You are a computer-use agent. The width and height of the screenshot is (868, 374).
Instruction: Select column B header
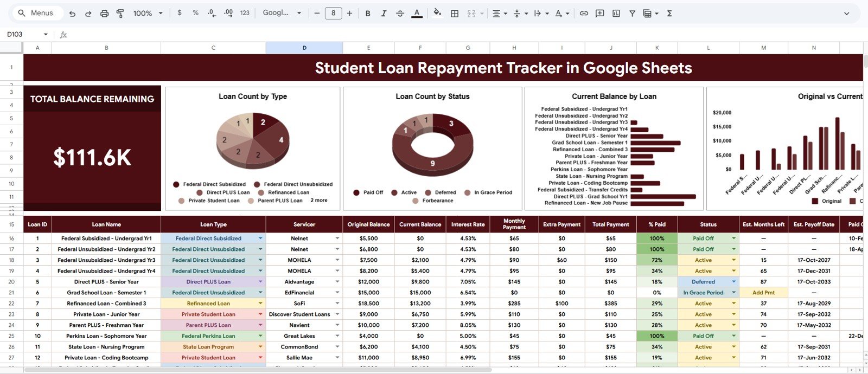click(x=106, y=48)
